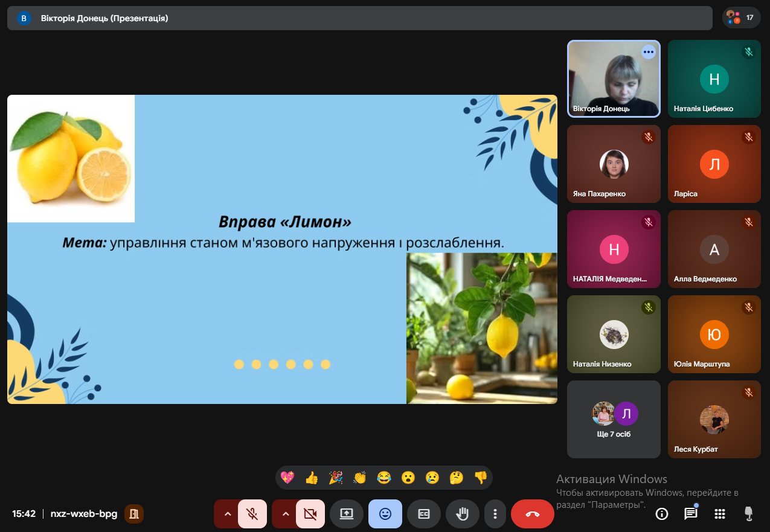Toggle the camera on/off button
This screenshot has height=532, width=770.
(x=310, y=514)
